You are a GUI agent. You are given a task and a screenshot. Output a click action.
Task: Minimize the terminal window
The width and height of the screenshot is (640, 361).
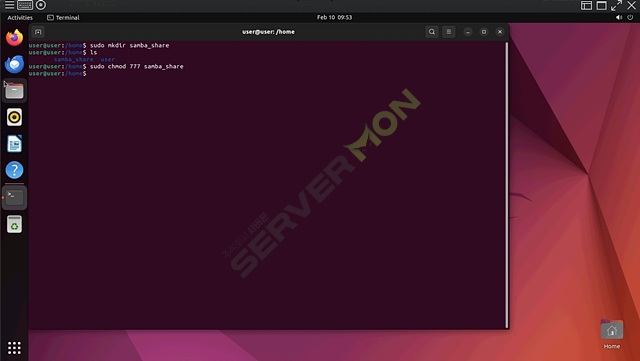click(x=468, y=32)
